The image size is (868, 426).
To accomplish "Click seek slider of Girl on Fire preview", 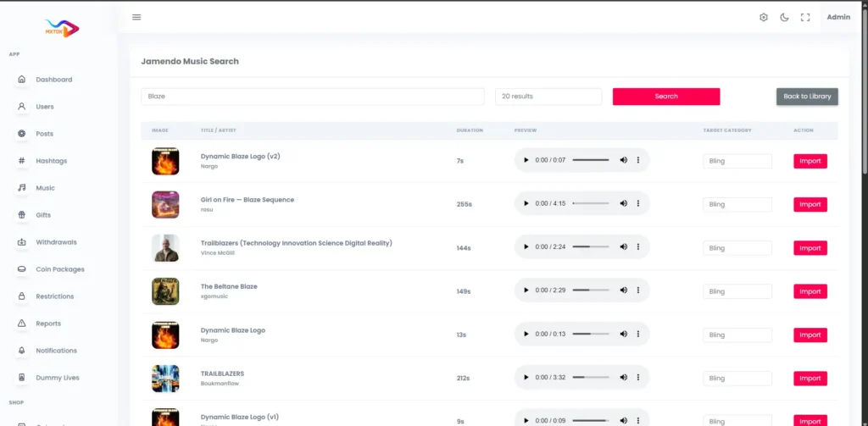I will (590, 203).
